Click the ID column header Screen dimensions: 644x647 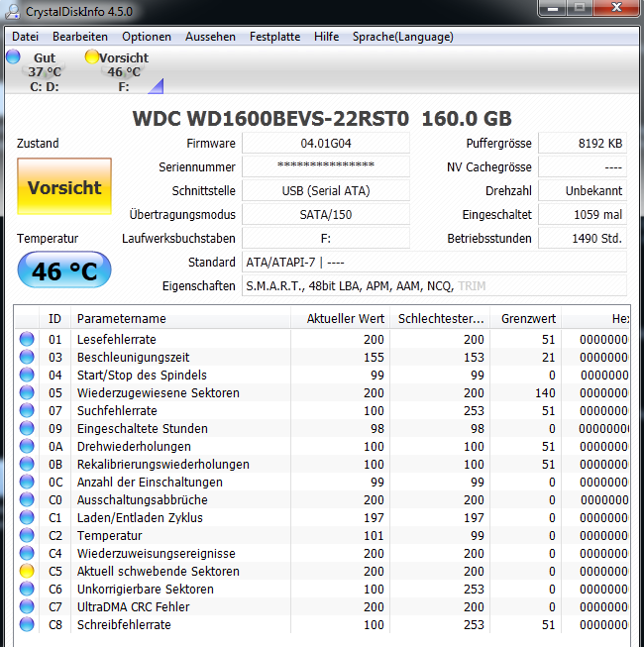click(54, 319)
